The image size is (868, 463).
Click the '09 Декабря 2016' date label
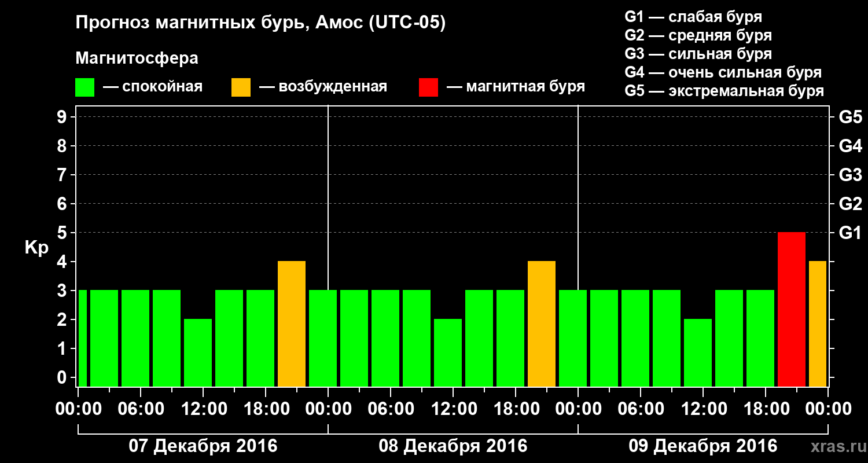pyautogui.click(x=703, y=446)
